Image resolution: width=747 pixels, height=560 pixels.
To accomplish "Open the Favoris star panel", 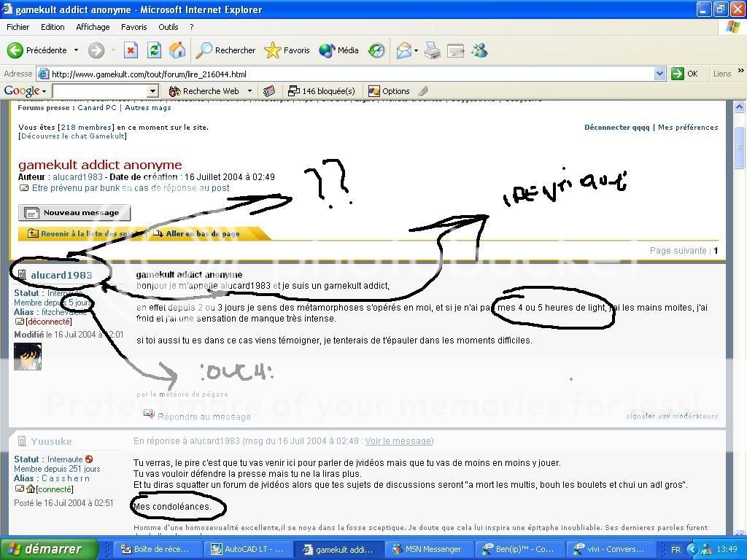I will [287, 50].
